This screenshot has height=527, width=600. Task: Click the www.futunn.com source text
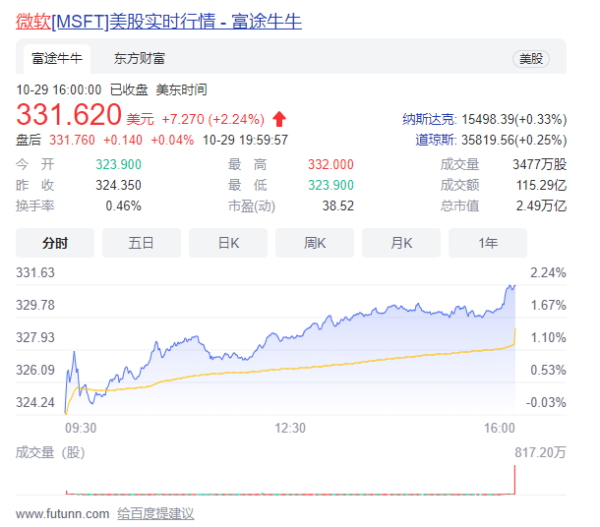pyautogui.click(x=62, y=513)
